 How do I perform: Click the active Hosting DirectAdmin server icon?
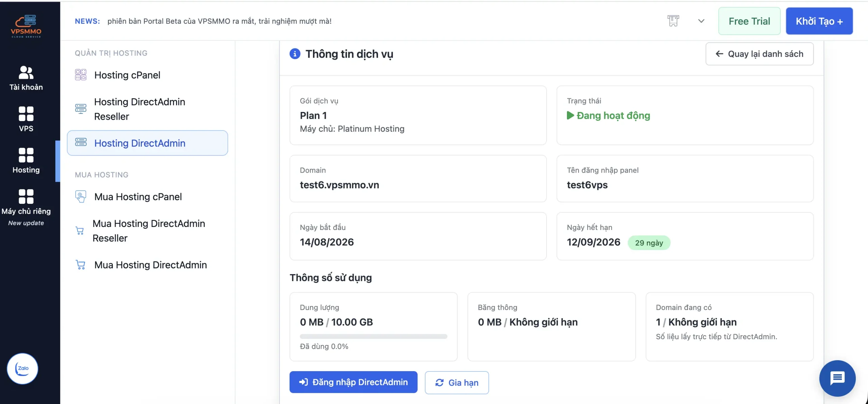tap(81, 142)
